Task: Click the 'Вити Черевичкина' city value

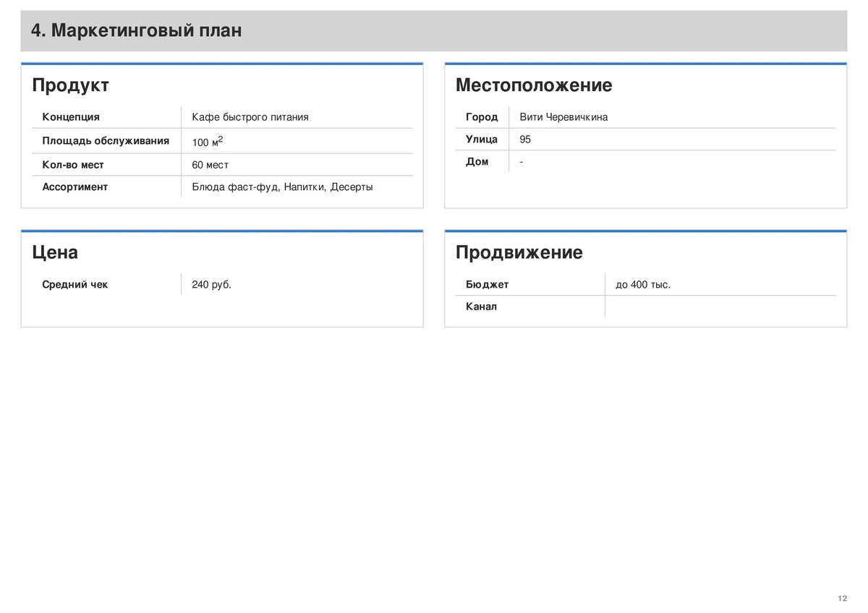Action: point(563,117)
